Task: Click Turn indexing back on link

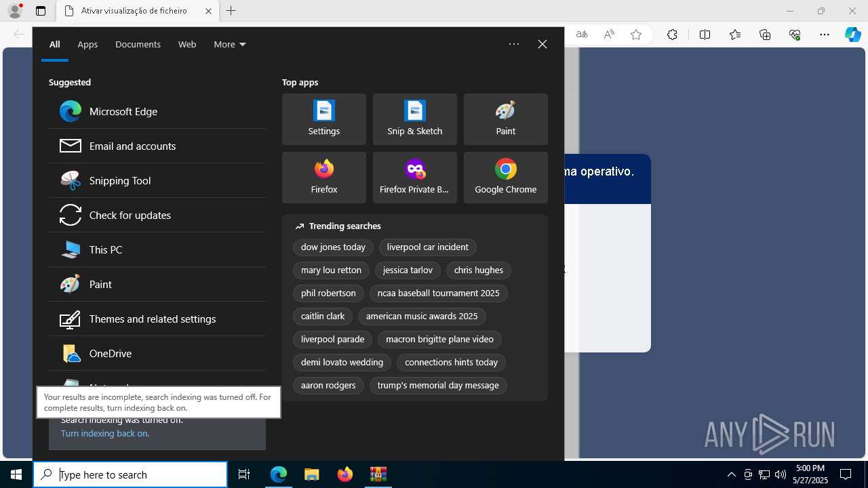Action: 105,433
